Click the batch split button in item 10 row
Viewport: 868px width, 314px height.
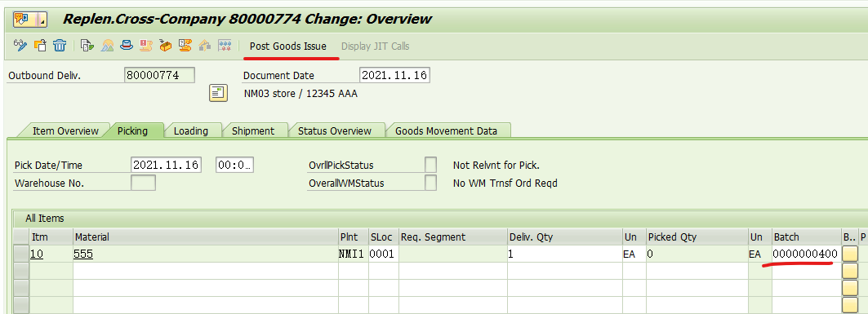849,254
